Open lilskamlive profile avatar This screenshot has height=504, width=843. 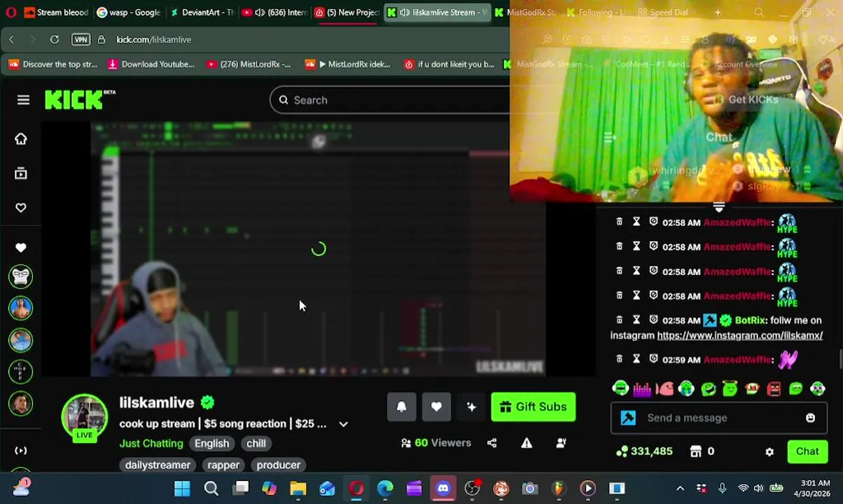tap(85, 418)
